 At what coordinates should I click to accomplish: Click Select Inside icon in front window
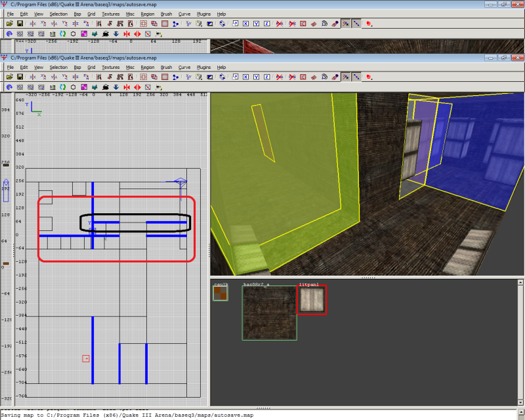click(130, 77)
